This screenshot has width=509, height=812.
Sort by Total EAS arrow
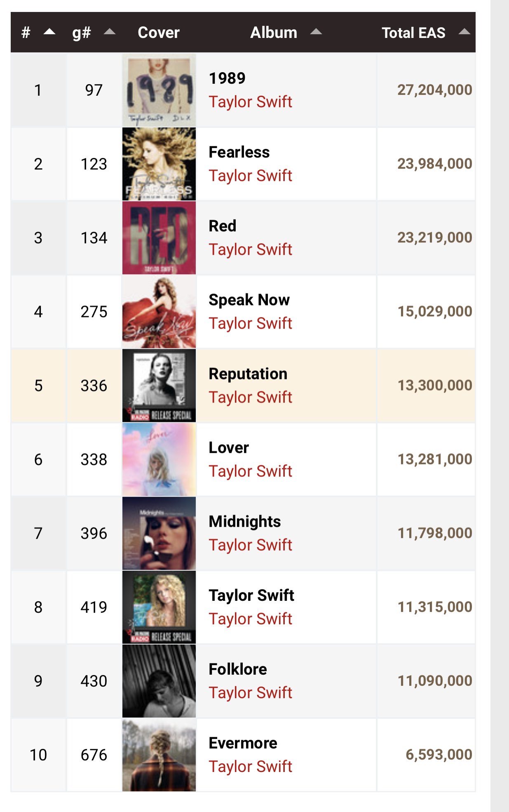click(x=464, y=32)
